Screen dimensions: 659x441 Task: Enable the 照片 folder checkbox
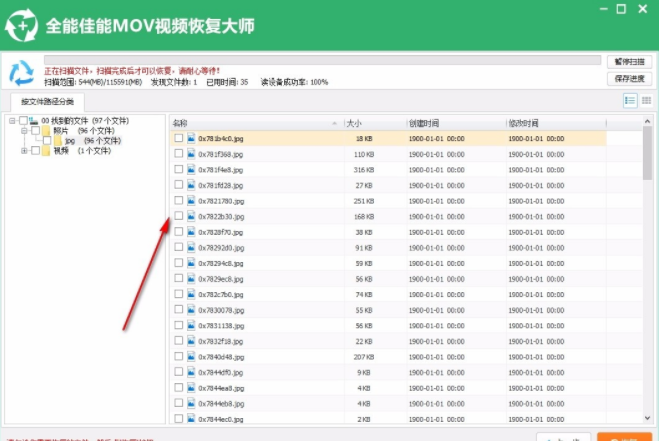(x=36, y=131)
